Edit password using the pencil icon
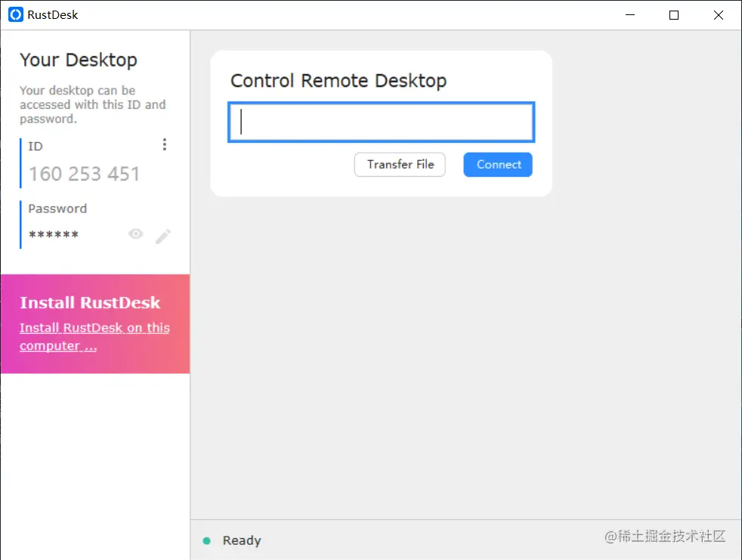 163,237
